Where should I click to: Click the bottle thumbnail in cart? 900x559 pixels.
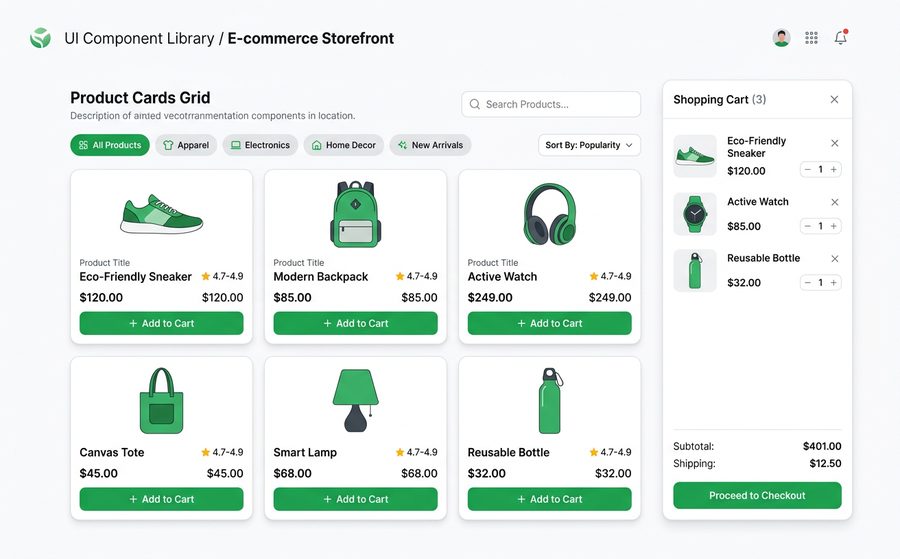(x=695, y=270)
